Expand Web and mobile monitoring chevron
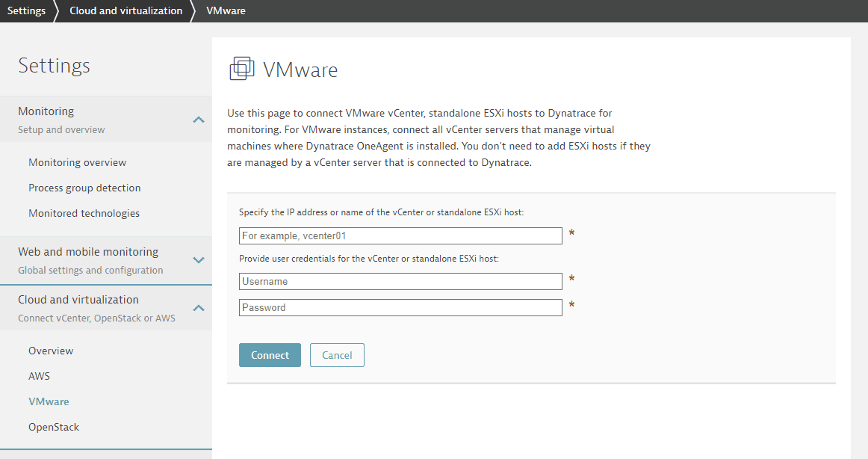Screen dimensions: 868x459 pos(199,259)
